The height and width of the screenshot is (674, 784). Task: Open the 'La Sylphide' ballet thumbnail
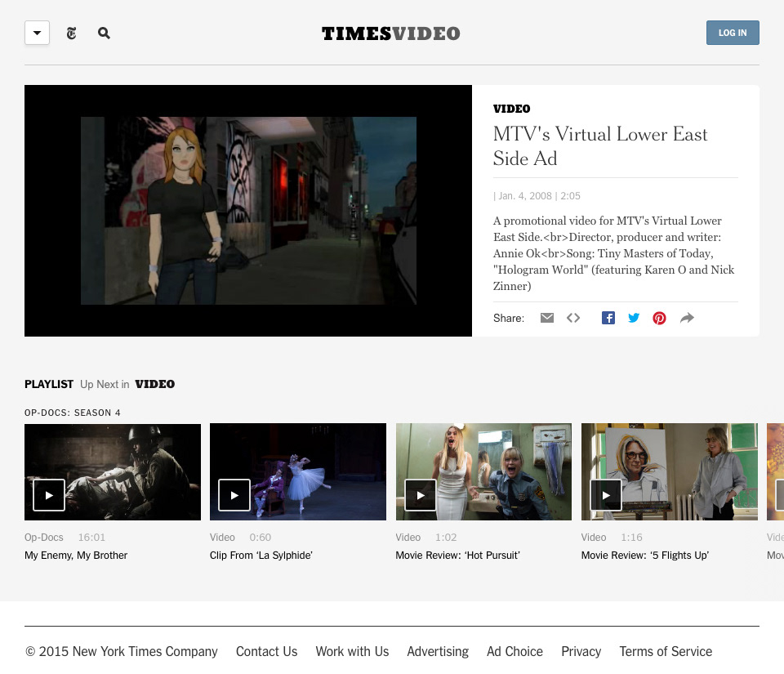click(x=298, y=472)
